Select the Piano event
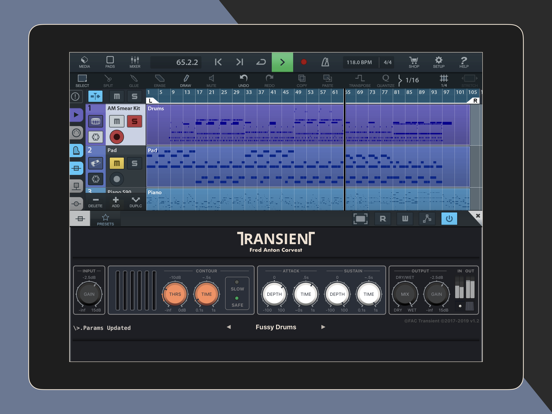 coord(308,199)
